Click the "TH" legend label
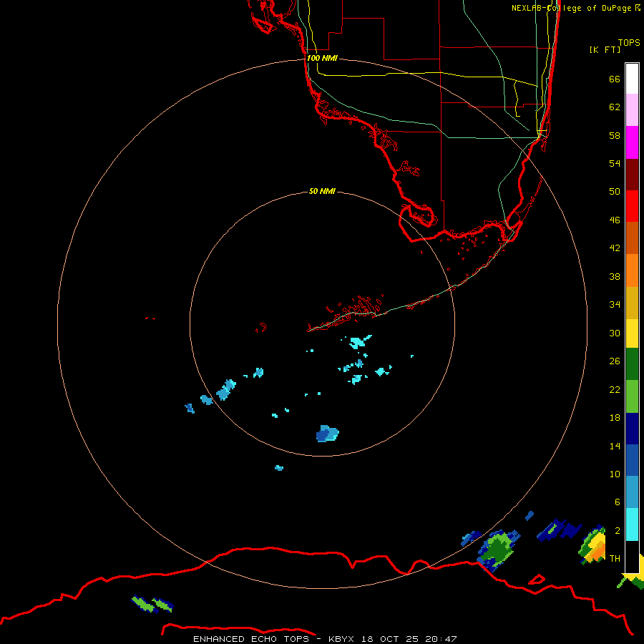 615,558
